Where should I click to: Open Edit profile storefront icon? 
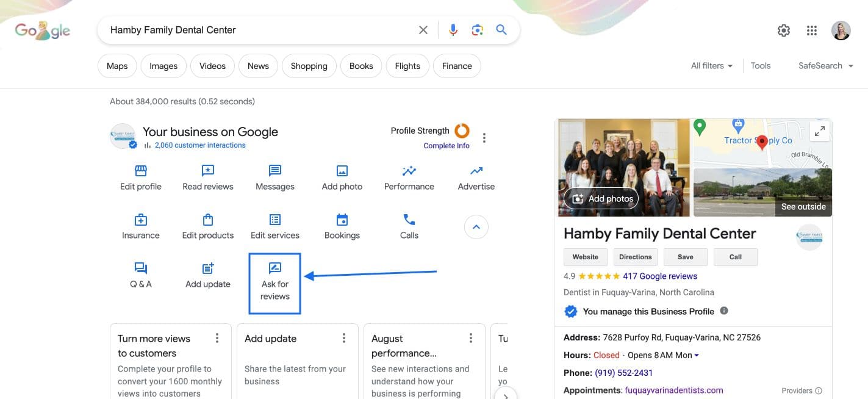pos(141,171)
